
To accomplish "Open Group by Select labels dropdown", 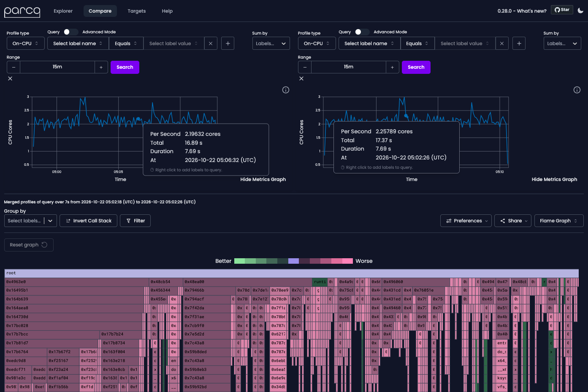I will [30, 221].
